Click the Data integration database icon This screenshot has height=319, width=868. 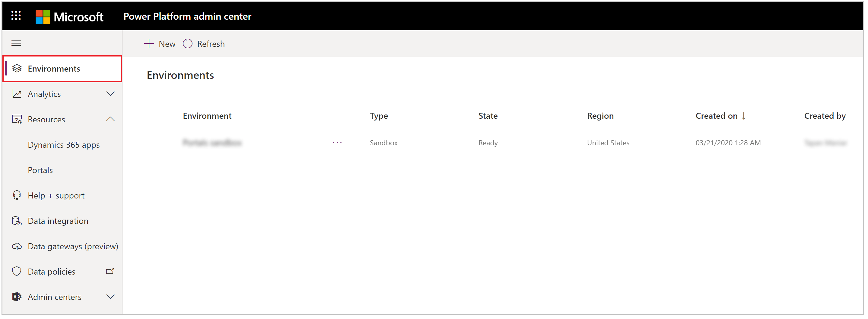(x=17, y=221)
